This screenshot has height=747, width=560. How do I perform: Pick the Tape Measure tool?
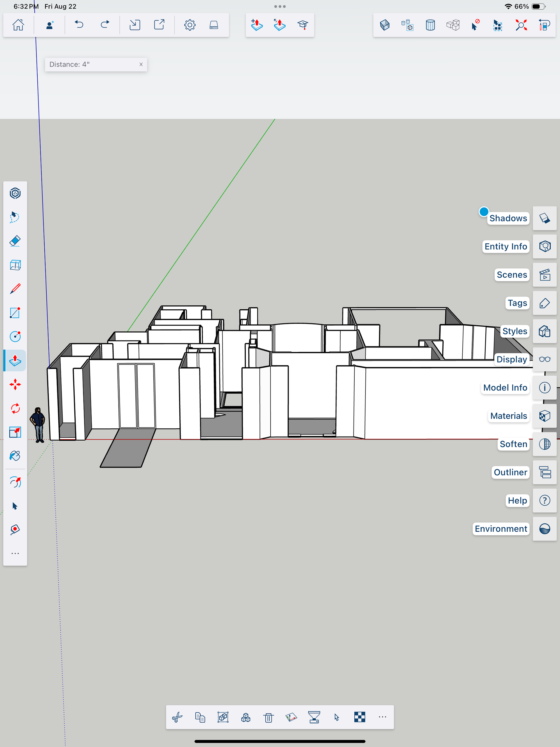(15, 529)
